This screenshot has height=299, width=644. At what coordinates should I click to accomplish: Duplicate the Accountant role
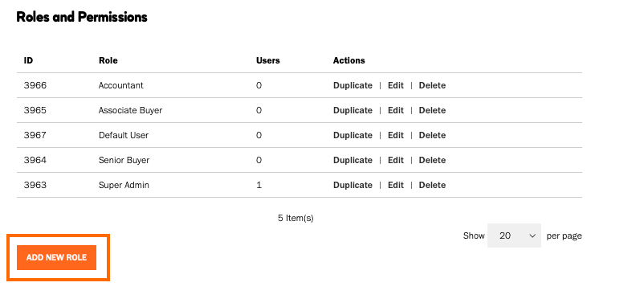pyautogui.click(x=353, y=85)
